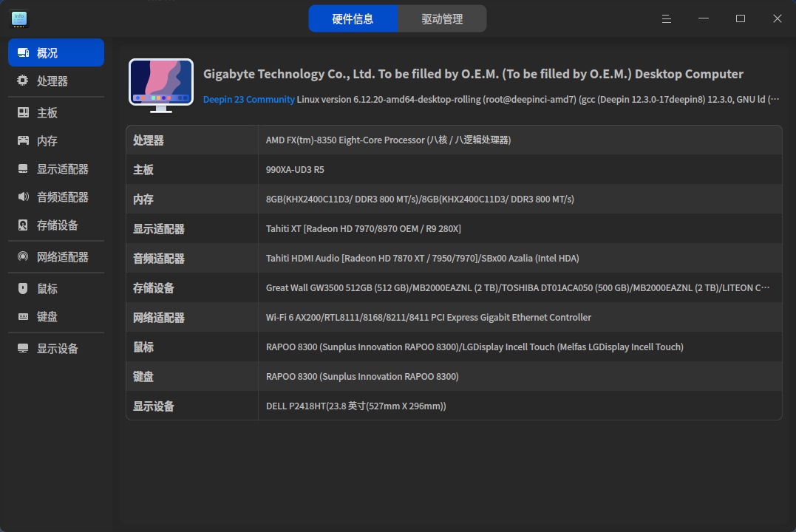Viewport: 796px width, 532px height.
Task: Click the 存储设备 row label in overview table
Action: (x=153, y=288)
